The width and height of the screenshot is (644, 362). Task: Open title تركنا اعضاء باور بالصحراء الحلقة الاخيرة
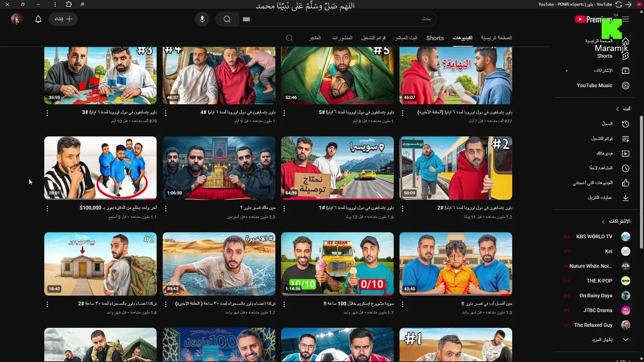(225, 304)
